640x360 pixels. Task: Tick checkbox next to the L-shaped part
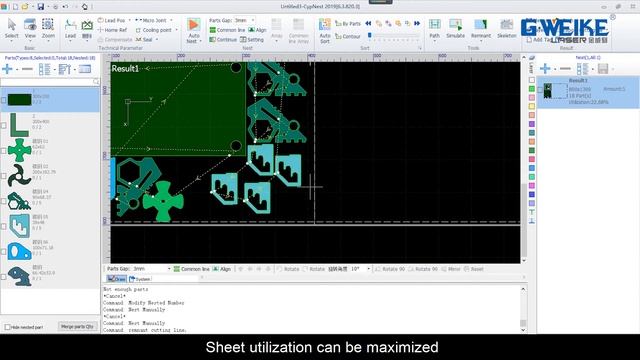[4, 125]
